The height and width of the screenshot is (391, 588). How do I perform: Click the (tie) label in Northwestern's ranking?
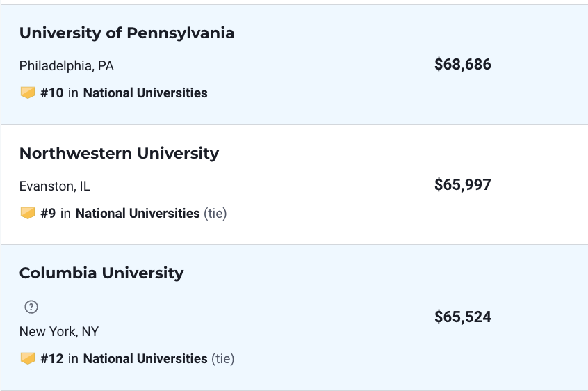pyautogui.click(x=215, y=213)
